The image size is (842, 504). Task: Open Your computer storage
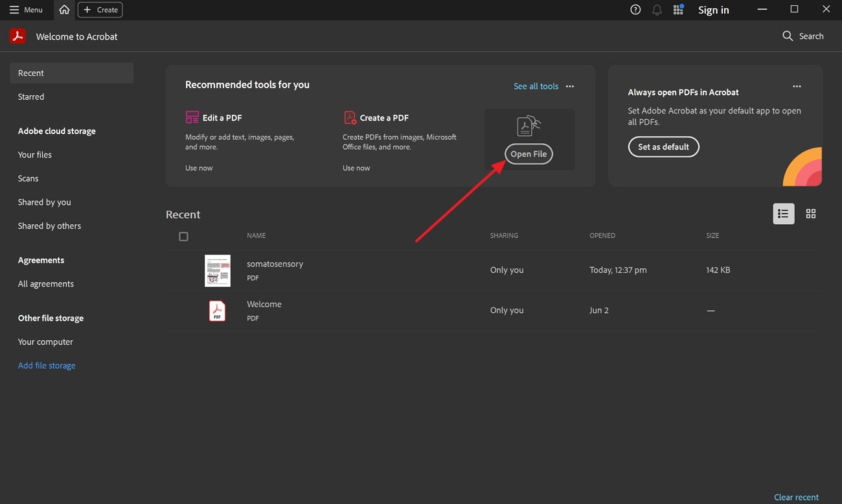point(45,342)
